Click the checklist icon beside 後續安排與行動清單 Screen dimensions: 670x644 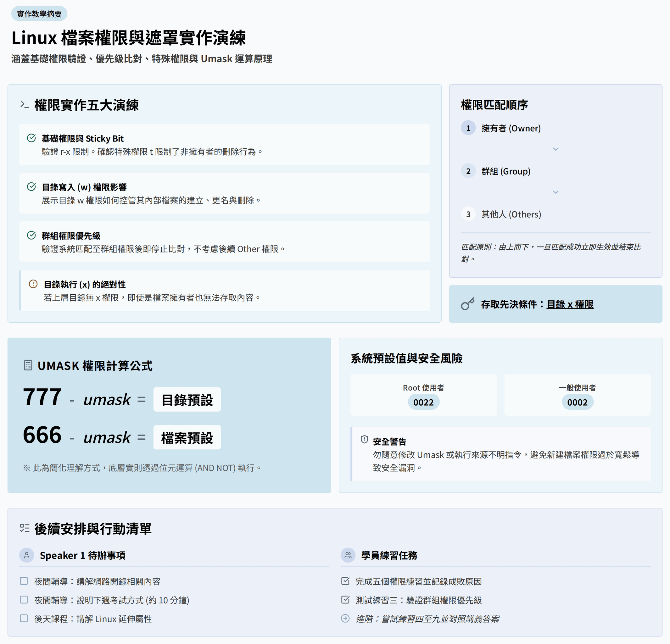25,528
